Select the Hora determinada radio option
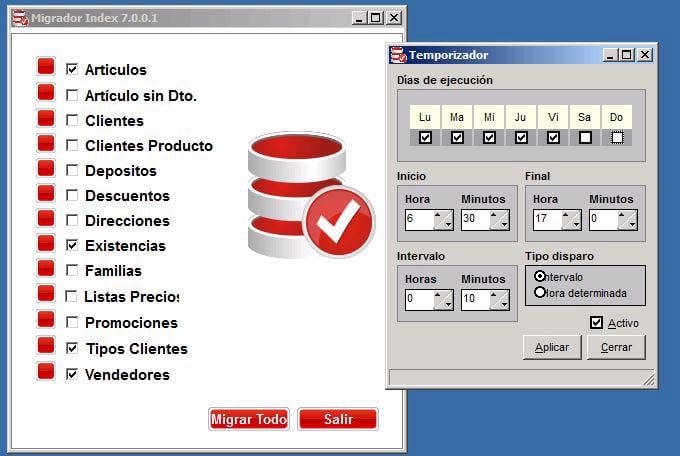This screenshot has width=680, height=456. [x=541, y=293]
